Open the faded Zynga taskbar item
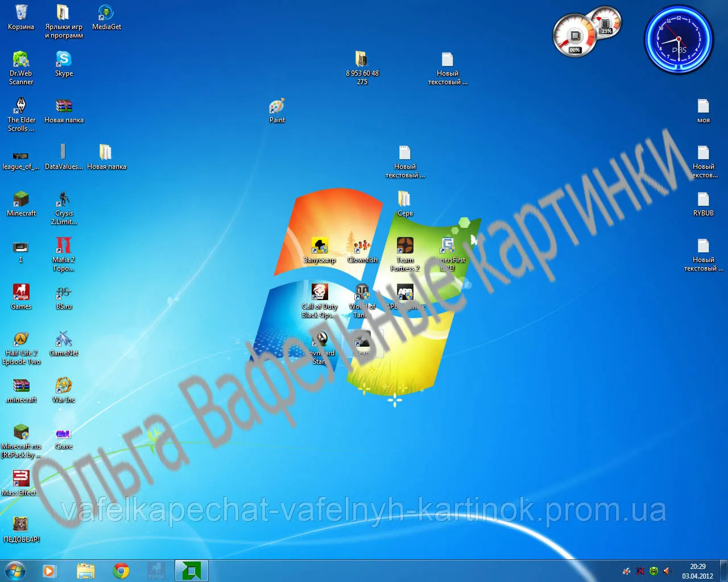This screenshot has width=728, height=582. click(156, 571)
